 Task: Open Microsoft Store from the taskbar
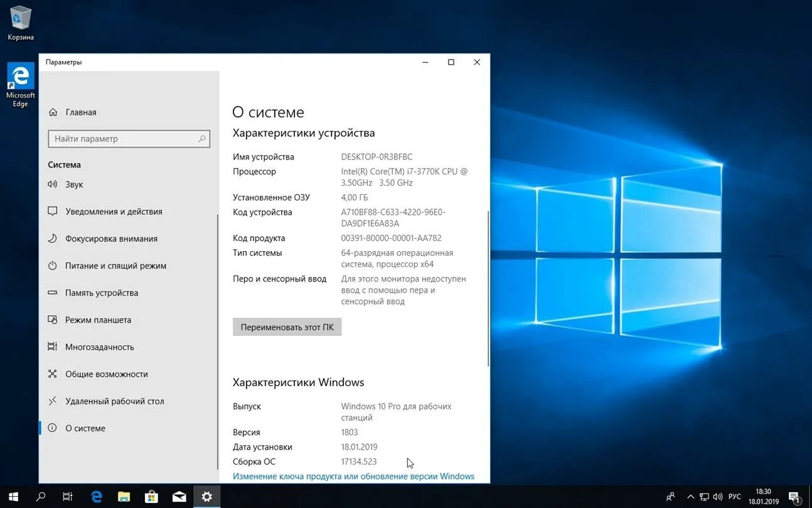151,497
